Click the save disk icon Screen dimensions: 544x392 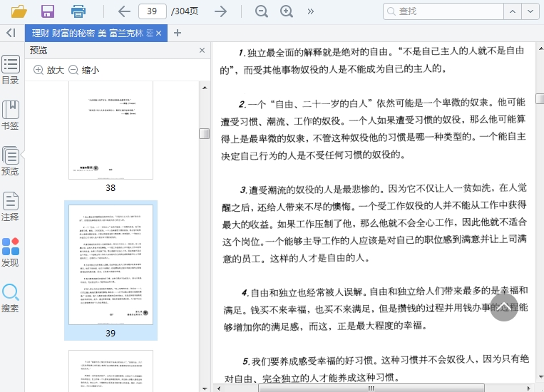coord(48,11)
